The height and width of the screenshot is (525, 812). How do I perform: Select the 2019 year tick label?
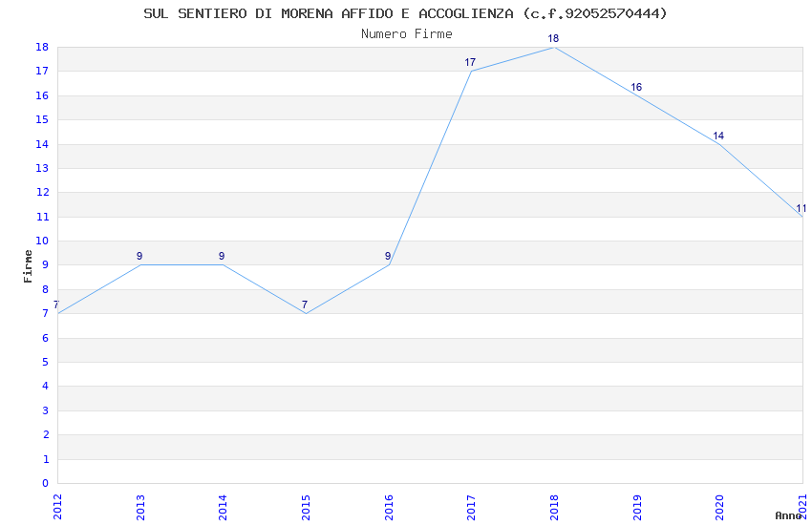637,507
